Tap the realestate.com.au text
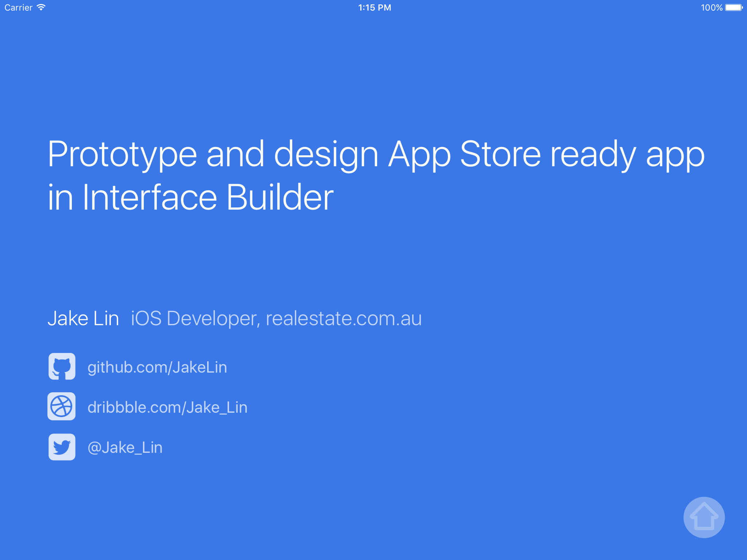This screenshot has width=747, height=560. (x=344, y=318)
